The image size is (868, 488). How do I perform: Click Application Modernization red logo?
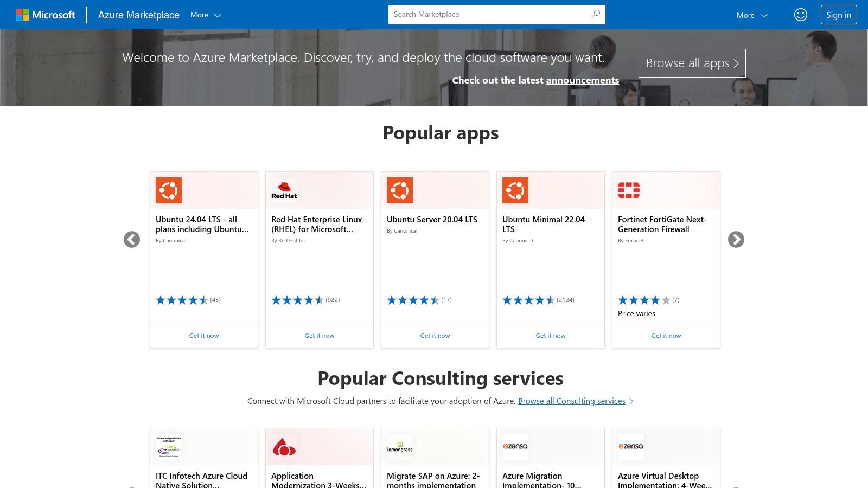click(x=284, y=447)
